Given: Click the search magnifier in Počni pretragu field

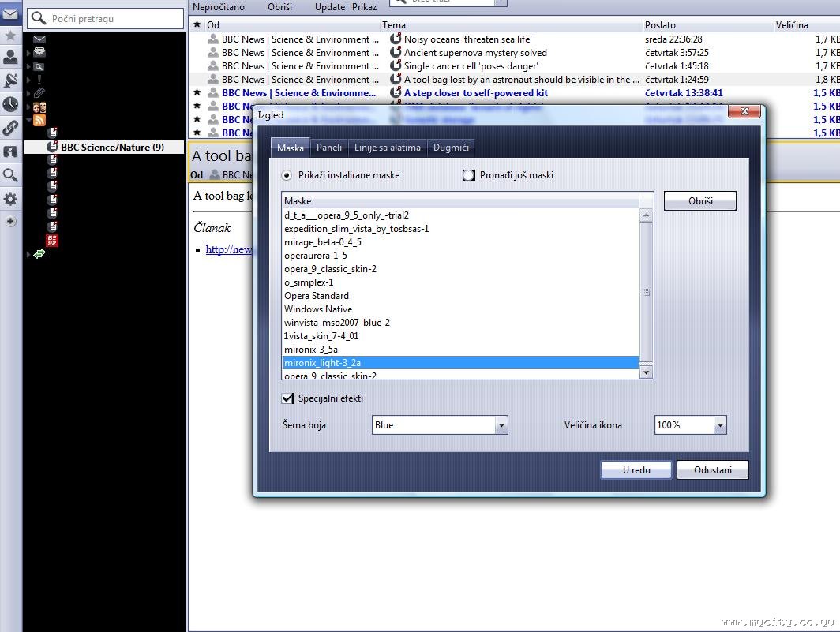Looking at the screenshot, I should pyautogui.click(x=38, y=18).
